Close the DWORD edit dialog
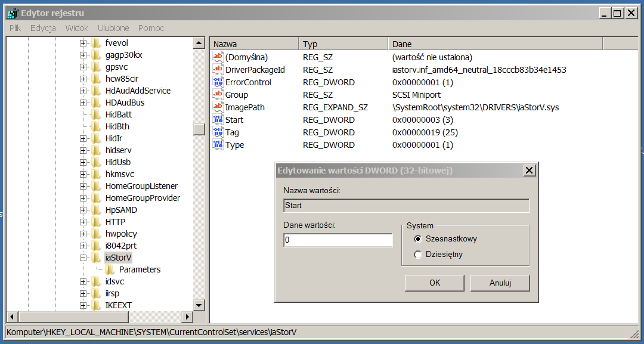644x344 pixels. point(528,171)
